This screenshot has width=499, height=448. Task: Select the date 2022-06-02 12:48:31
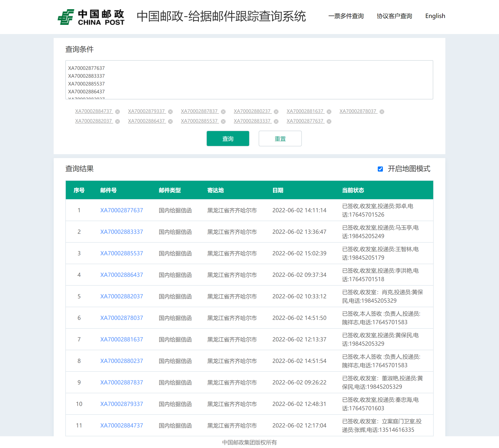point(299,404)
